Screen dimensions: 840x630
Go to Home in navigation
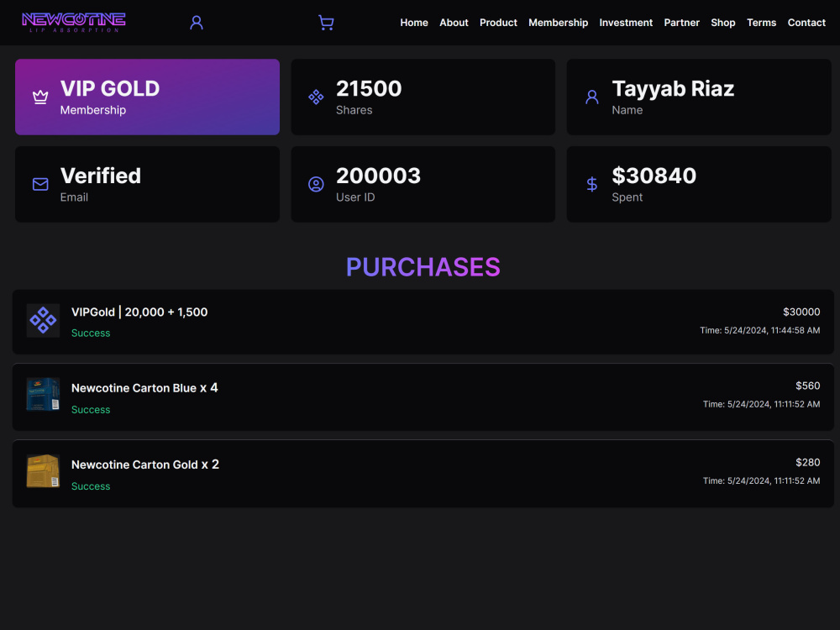coord(414,23)
